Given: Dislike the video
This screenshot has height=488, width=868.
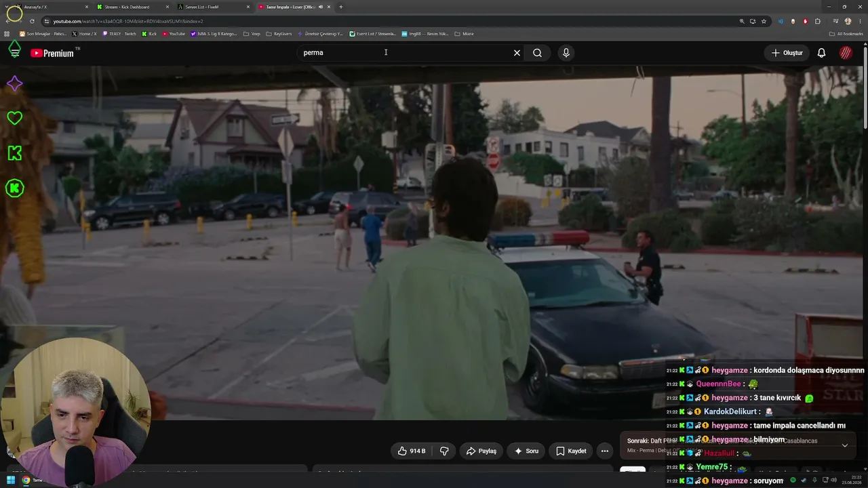Looking at the screenshot, I should (445, 451).
